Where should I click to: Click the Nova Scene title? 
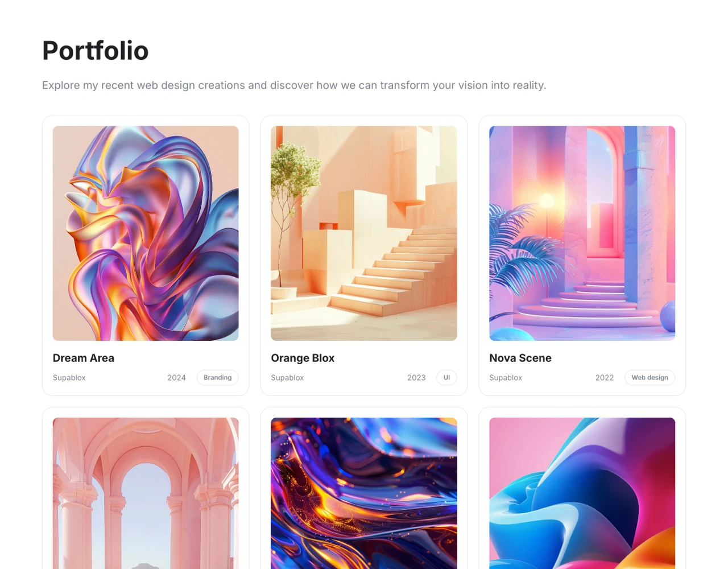tap(520, 358)
